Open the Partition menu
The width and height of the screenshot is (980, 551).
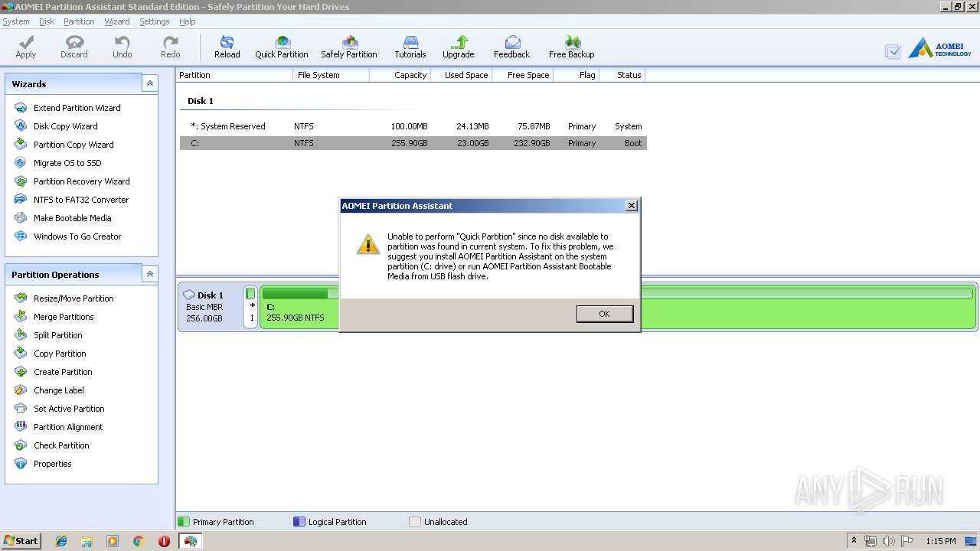[x=79, y=21]
